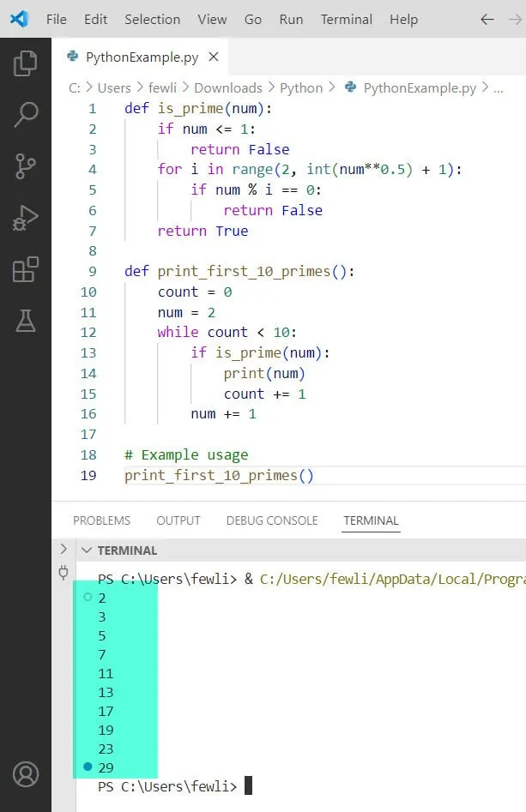The width and height of the screenshot is (526, 812).
Task: Open the Explorer view in activity bar
Action: pyautogui.click(x=26, y=63)
